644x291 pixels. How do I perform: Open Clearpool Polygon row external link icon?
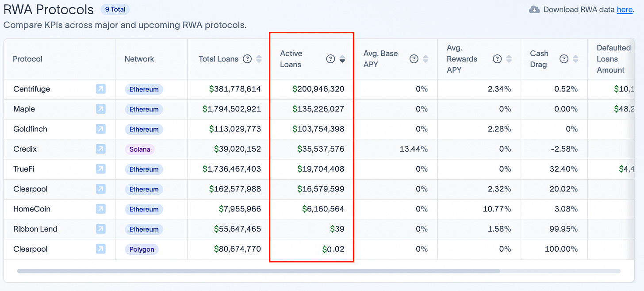point(101,249)
